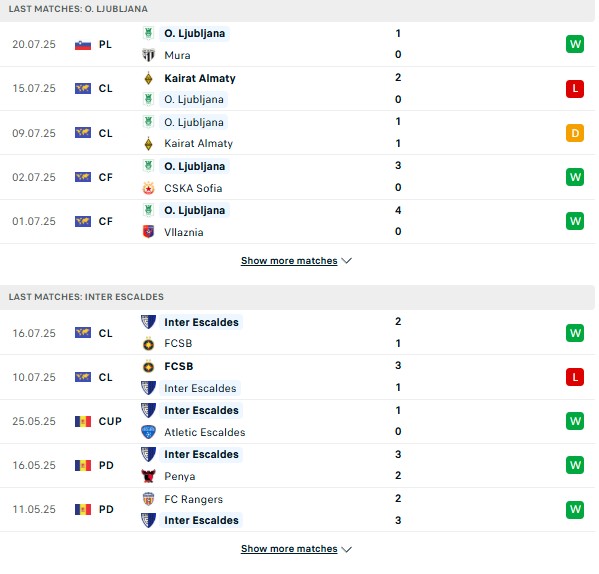This screenshot has height=574, width=599.
Task: Click the Vllaznia team crest
Action: coord(148,232)
